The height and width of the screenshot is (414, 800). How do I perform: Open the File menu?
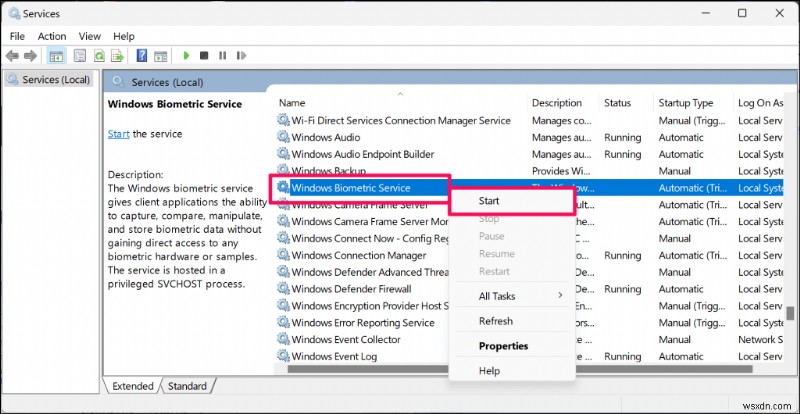click(17, 36)
